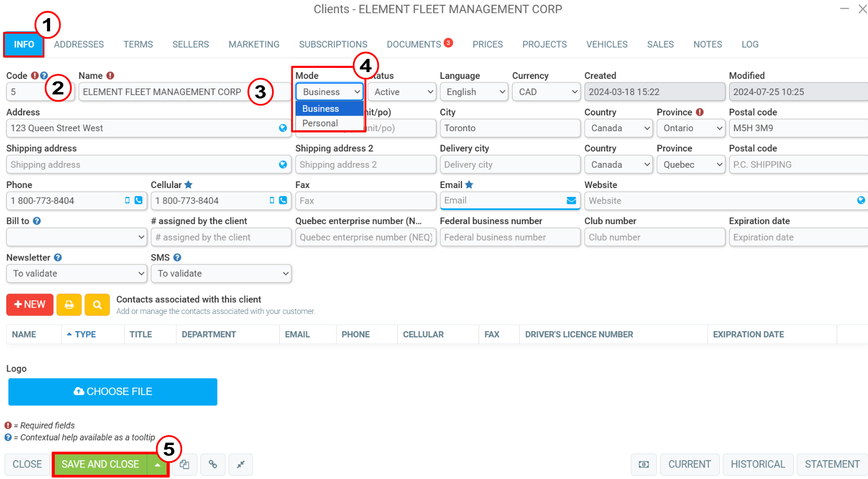Click the CLOSE button at the bottom
The image size is (868, 479).
point(27,464)
